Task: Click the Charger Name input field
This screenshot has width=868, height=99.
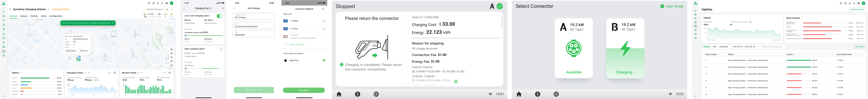Action: tap(254, 17)
